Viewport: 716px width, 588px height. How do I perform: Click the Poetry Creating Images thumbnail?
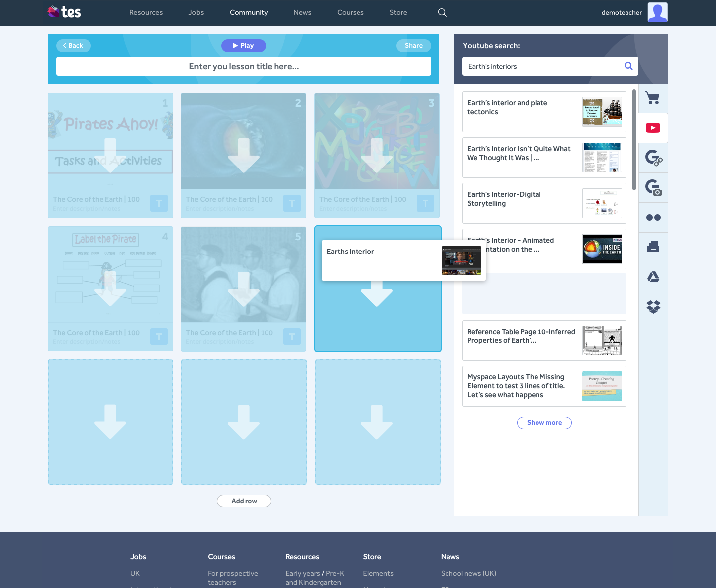click(602, 386)
